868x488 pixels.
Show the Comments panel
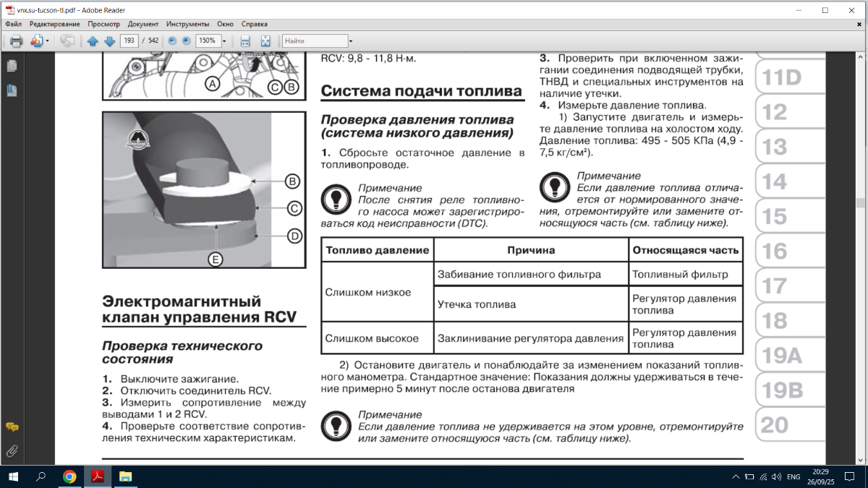(x=12, y=427)
